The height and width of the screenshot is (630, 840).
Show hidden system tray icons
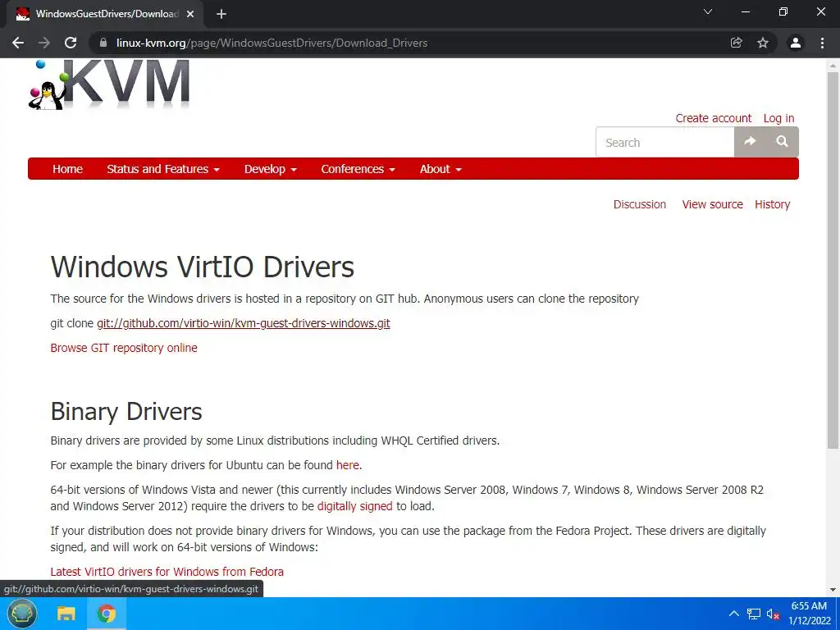click(734, 614)
